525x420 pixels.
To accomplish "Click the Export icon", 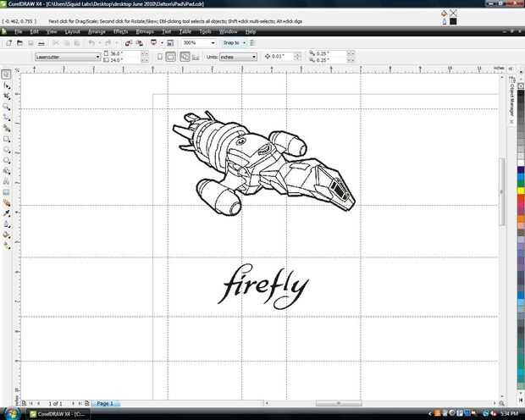I will point(139,43).
